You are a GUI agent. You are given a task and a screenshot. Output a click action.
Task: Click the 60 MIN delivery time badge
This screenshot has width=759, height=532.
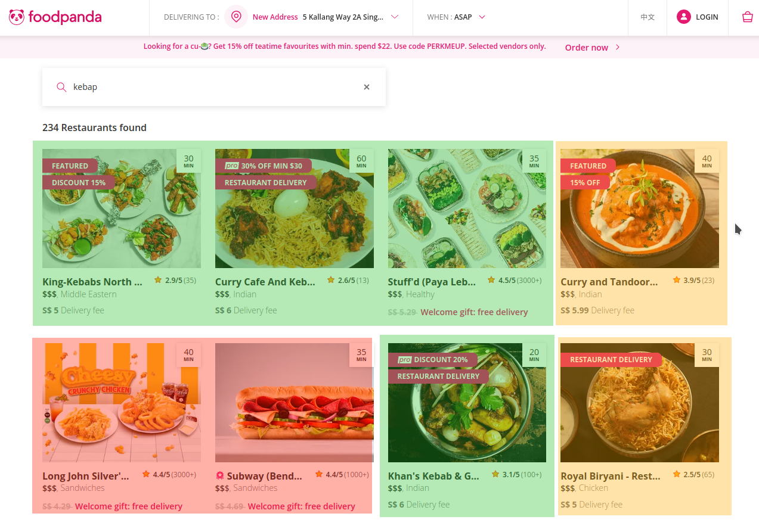(x=361, y=161)
